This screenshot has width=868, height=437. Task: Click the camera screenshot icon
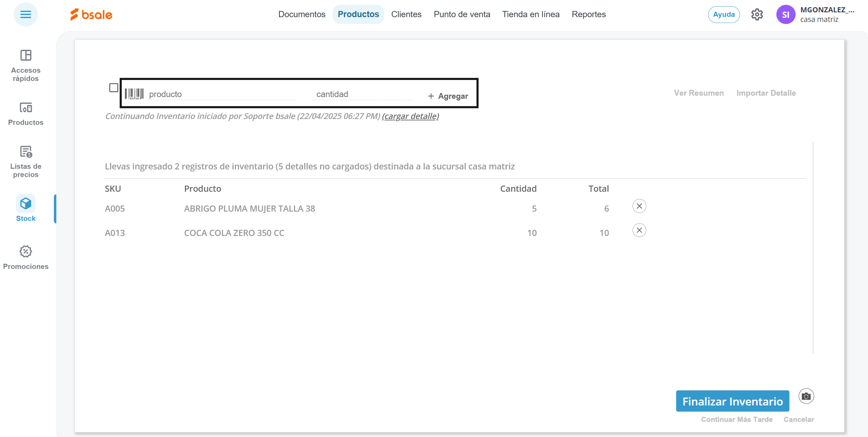pos(806,397)
